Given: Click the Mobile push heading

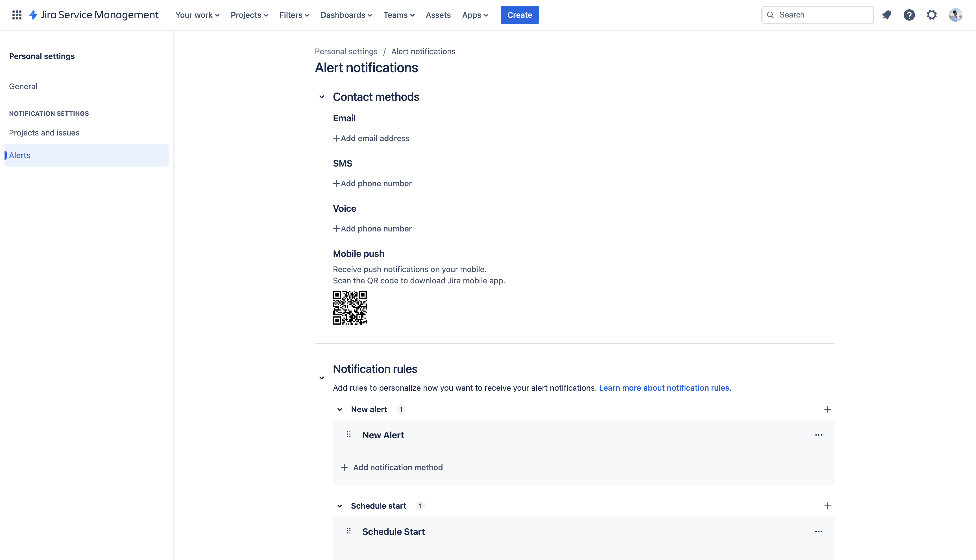Looking at the screenshot, I should pos(358,254).
